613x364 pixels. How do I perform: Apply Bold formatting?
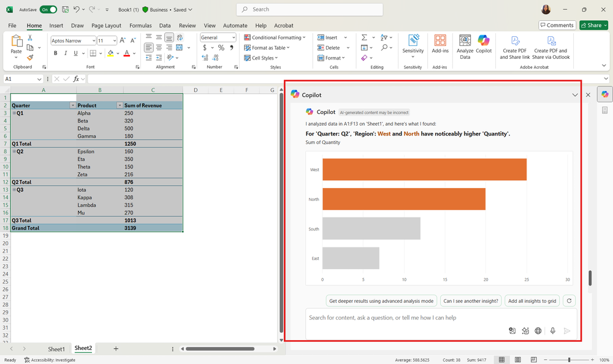coord(56,53)
